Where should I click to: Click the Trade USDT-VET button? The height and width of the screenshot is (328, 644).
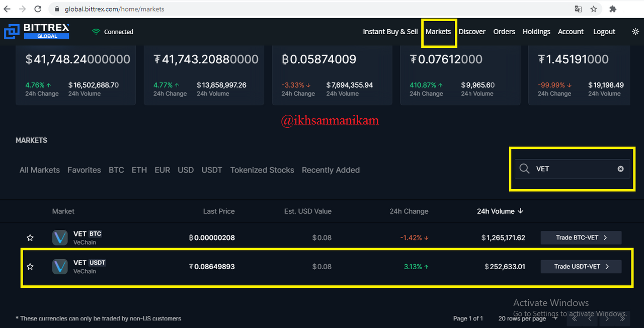tap(581, 267)
